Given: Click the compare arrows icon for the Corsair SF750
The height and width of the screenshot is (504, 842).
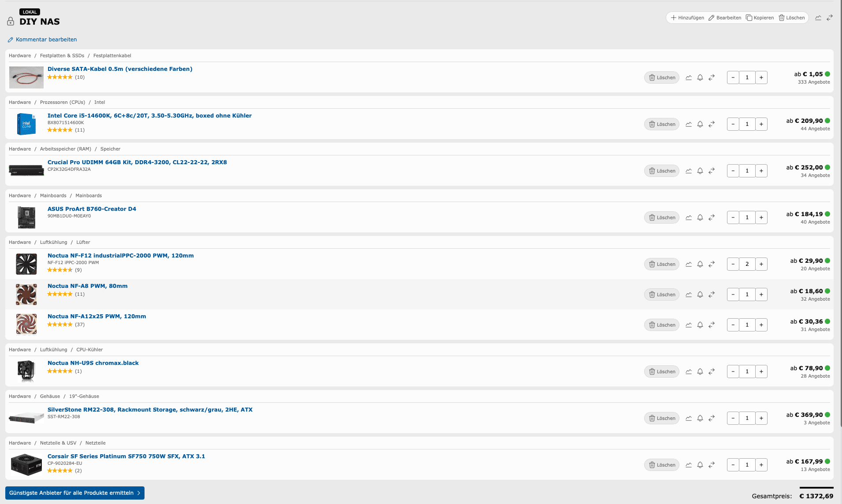Looking at the screenshot, I should point(712,465).
